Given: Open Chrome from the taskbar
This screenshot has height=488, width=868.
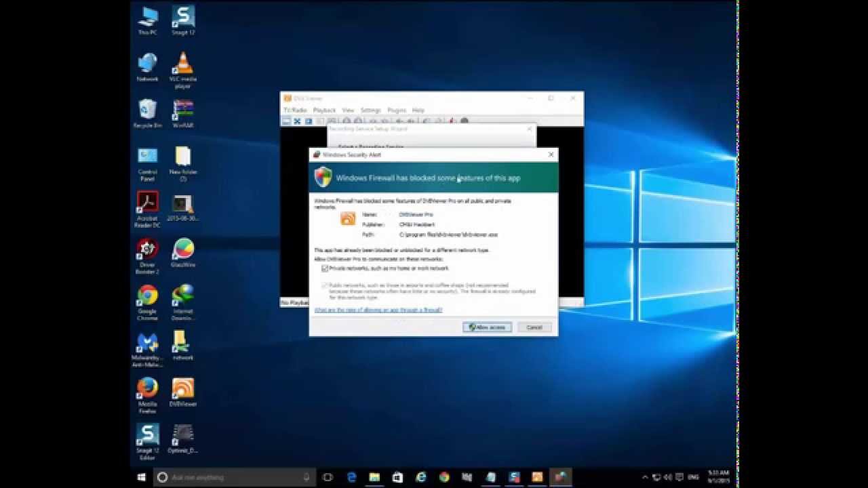Looking at the screenshot, I should pos(444,477).
